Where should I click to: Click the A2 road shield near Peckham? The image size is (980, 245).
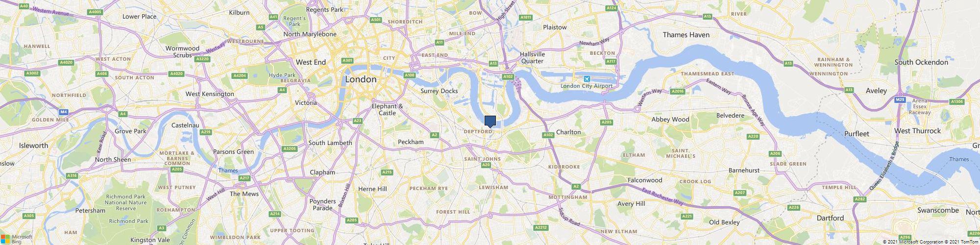coord(434,135)
